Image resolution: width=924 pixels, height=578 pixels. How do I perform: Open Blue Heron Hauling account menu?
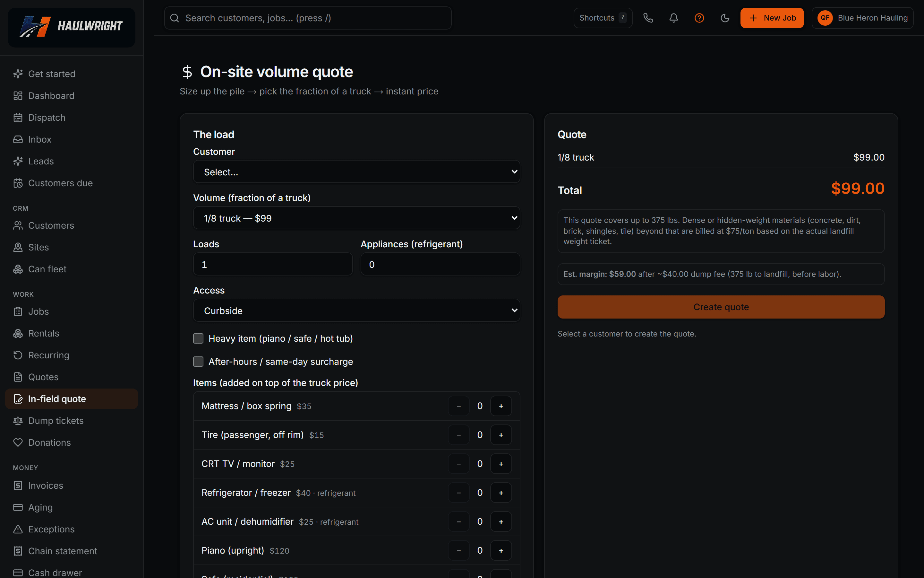862,18
